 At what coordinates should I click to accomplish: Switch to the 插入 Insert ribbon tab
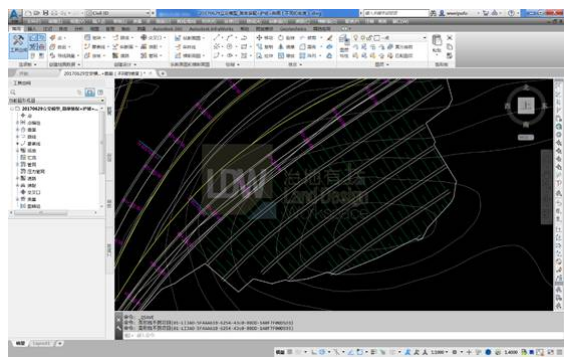pyautogui.click(x=32, y=29)
